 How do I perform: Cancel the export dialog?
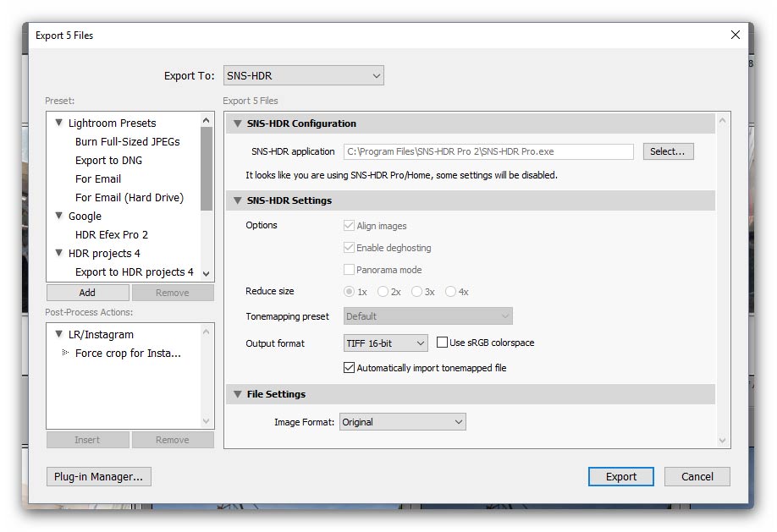click(x=697, y=476)
